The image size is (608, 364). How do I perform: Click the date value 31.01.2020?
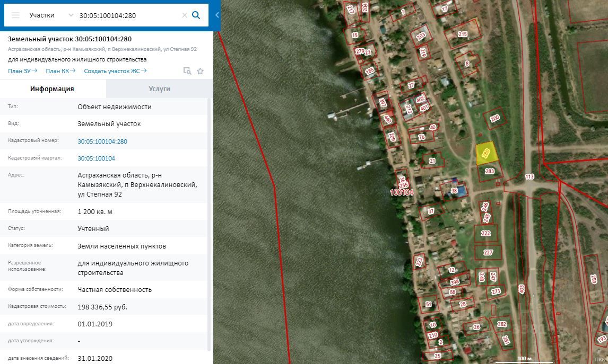(95, 359)
